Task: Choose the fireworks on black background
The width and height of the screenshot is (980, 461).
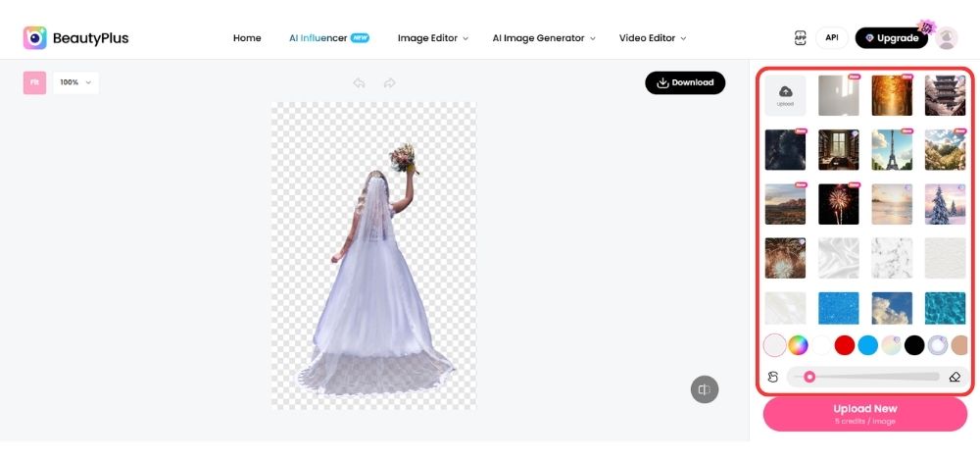Action: (x=839, y=204)
